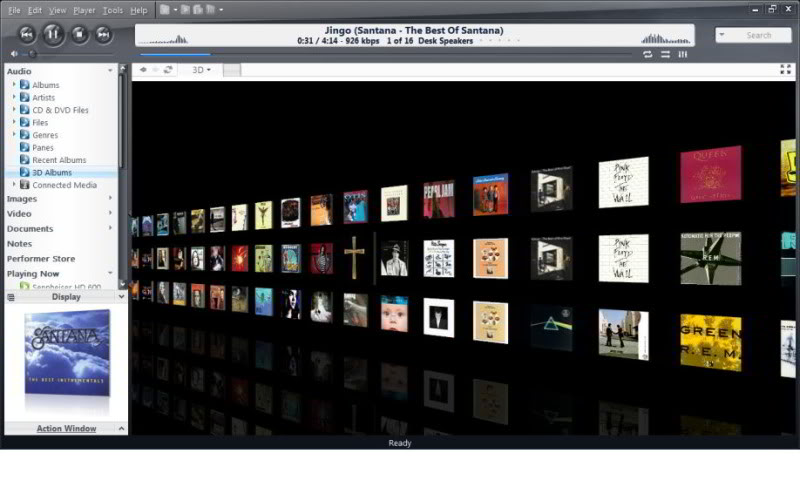Open the 3D view mode dropdown
The image size is (800, 494).
pyautogui.click(x=202, y=70)
